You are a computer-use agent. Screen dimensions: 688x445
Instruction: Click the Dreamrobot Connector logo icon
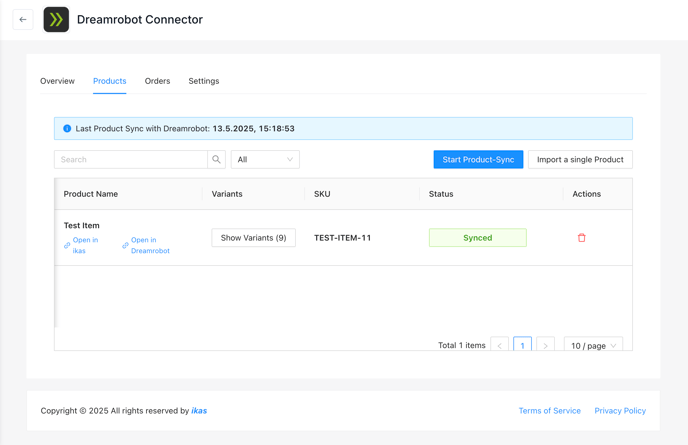(56, 20)
